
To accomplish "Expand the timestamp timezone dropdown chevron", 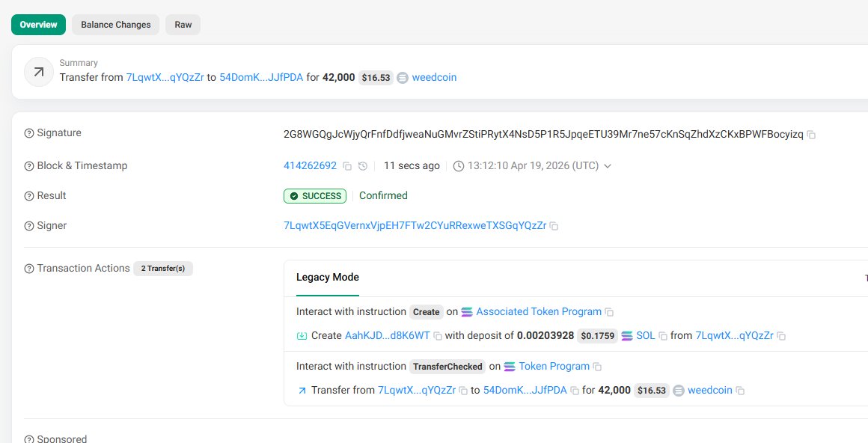I will (x=608, y=166).
